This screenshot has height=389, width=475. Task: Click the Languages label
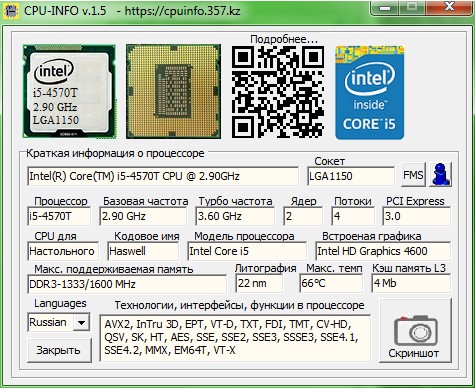coord(60,303)
